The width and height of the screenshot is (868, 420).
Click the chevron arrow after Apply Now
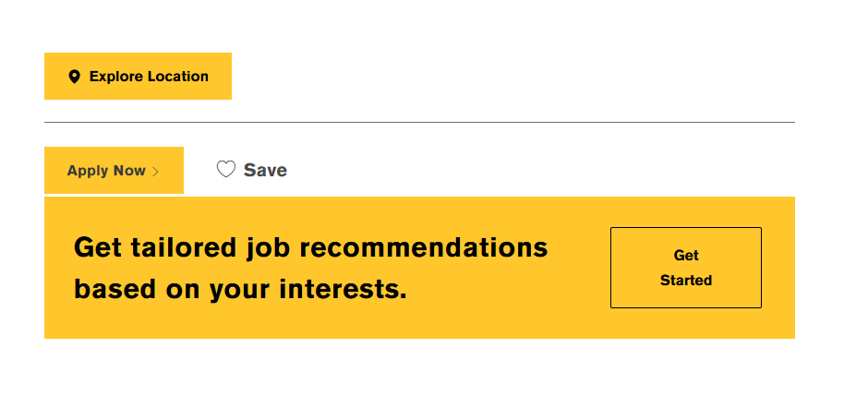(156, 172)
